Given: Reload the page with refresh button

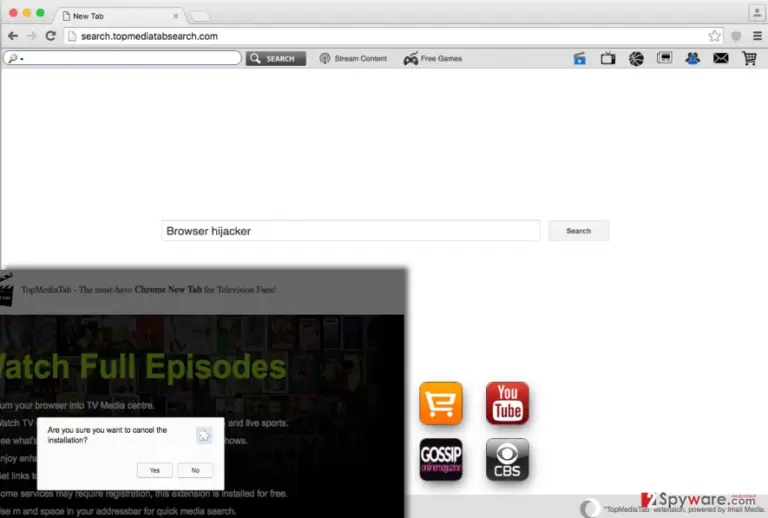Looking at the screenshot, I should [50, 36].
